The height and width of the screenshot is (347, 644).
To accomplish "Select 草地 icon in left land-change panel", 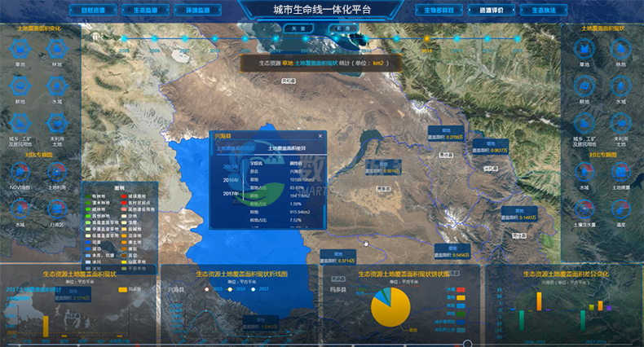I will click(x=17, y=49).
